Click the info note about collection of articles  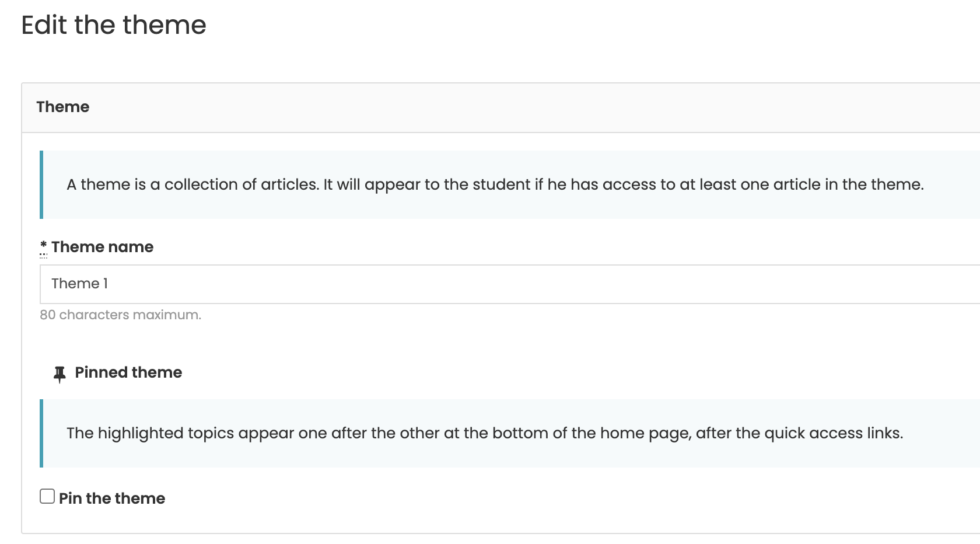510,184
